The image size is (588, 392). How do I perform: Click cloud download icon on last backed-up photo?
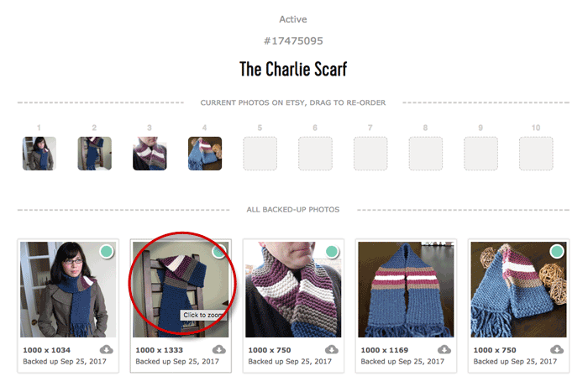click(x=557, y=350)
